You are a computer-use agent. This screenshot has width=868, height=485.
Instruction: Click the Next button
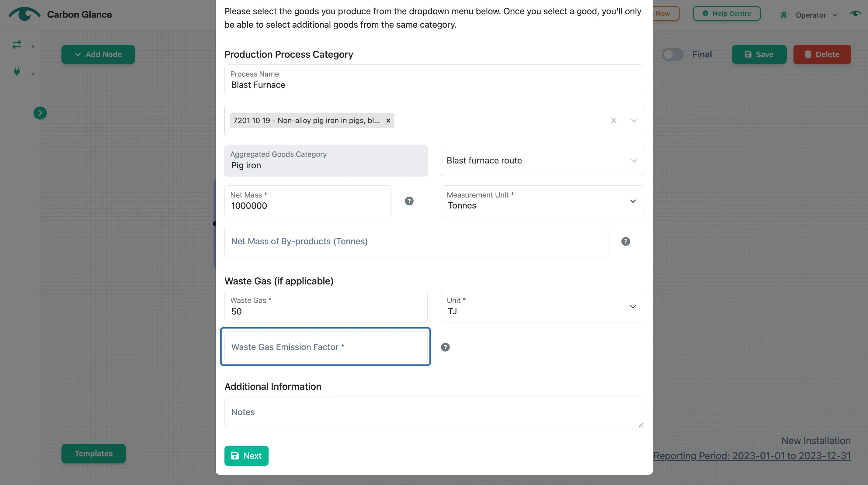246,456
